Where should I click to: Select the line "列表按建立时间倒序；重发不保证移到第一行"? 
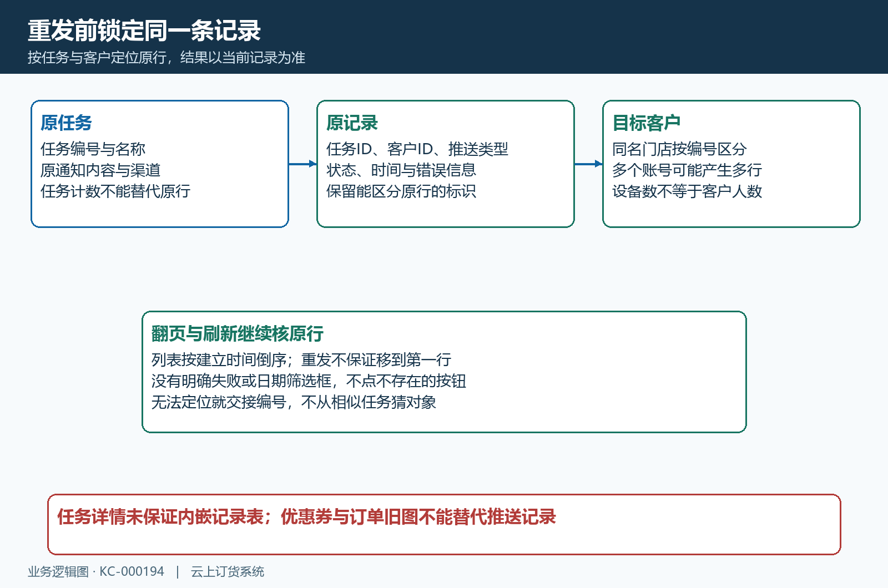pyautogui.click(x=301, y=359)
